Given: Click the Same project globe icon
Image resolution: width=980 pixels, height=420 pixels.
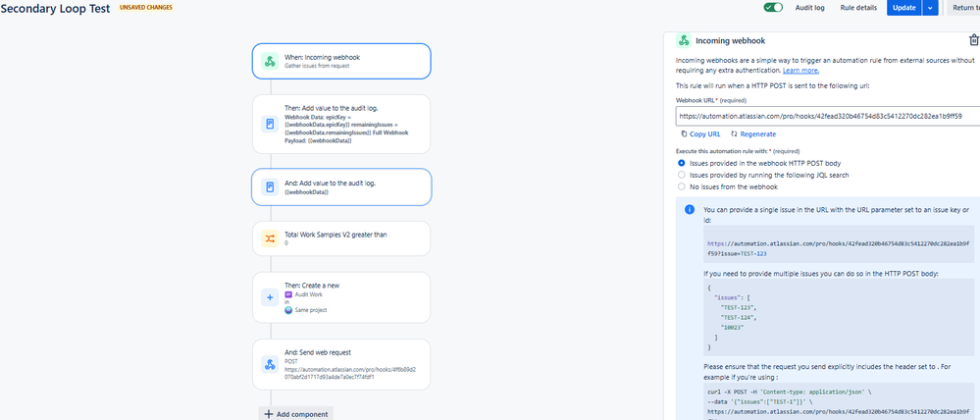Looking at the screenshot, I should tap(288, 310).
